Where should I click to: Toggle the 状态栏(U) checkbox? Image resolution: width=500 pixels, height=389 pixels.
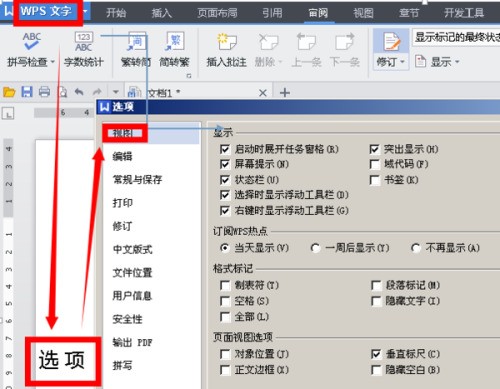(225, 180)
